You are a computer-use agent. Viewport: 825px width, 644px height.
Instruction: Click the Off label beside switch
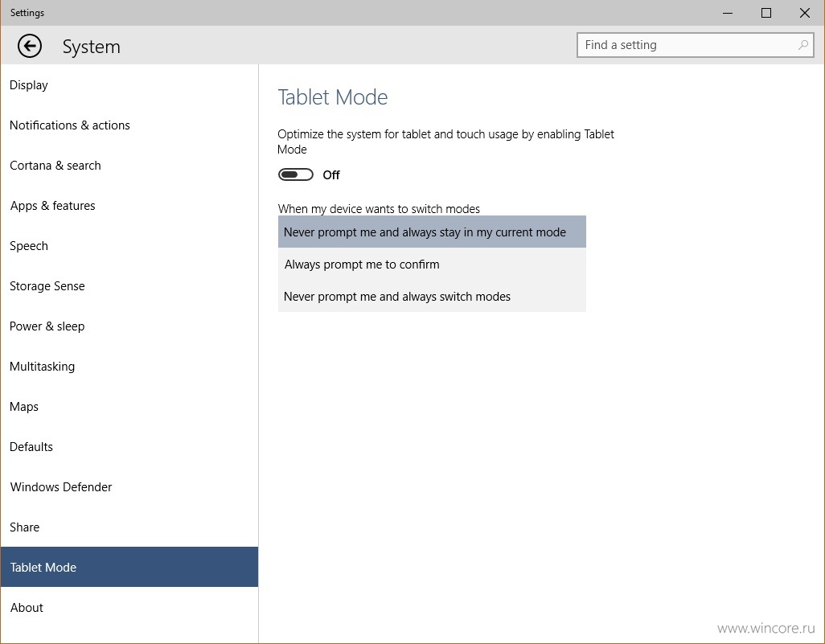(x=331, y=175)
